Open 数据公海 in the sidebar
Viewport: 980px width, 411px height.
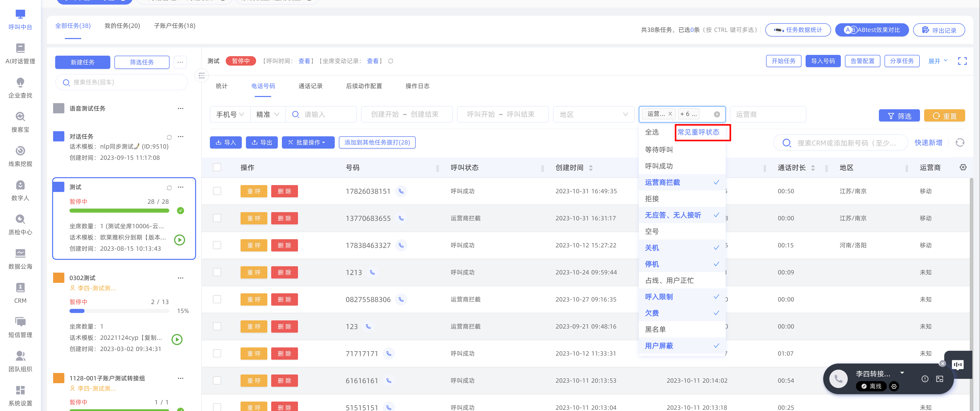click(20, 259)
